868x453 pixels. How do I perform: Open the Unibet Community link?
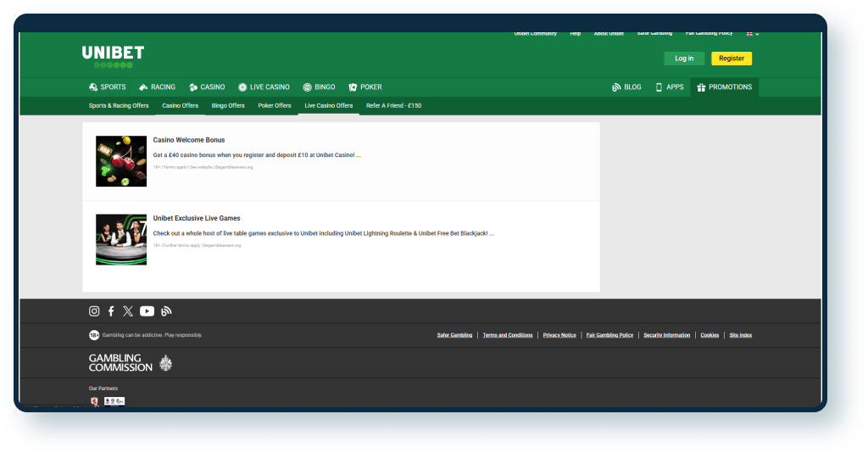tap(536, 34)
